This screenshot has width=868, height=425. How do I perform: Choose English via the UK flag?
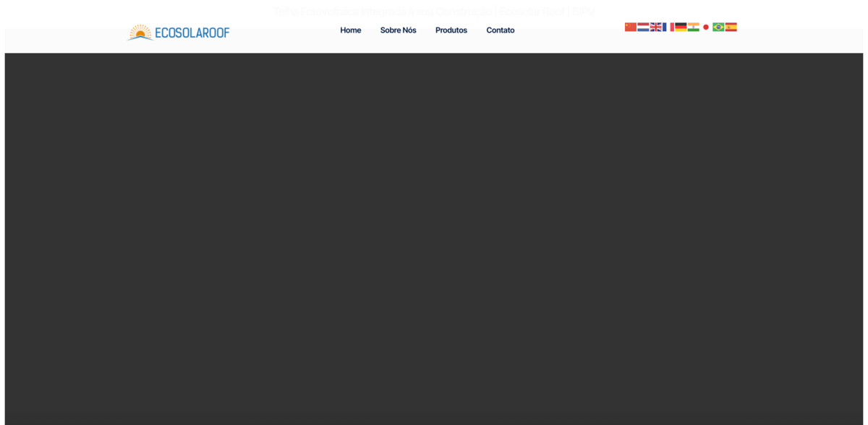pyautogui.click(x=655, y=27)
